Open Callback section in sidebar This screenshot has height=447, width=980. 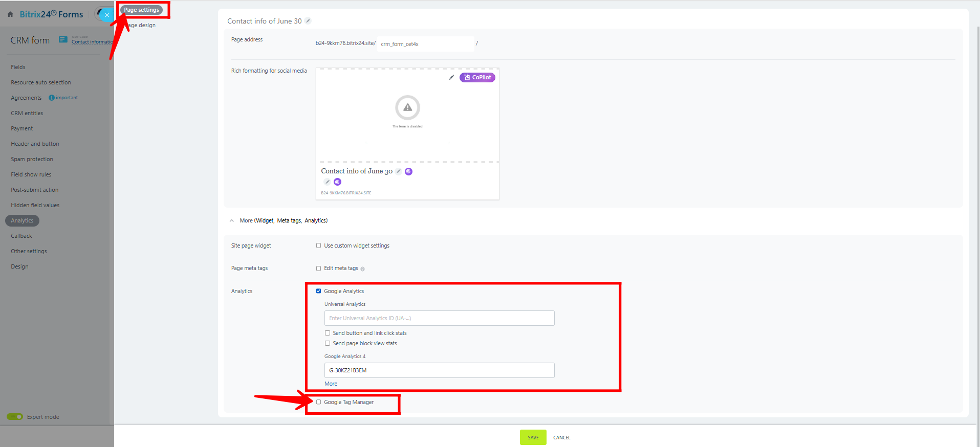click(21, 236)
